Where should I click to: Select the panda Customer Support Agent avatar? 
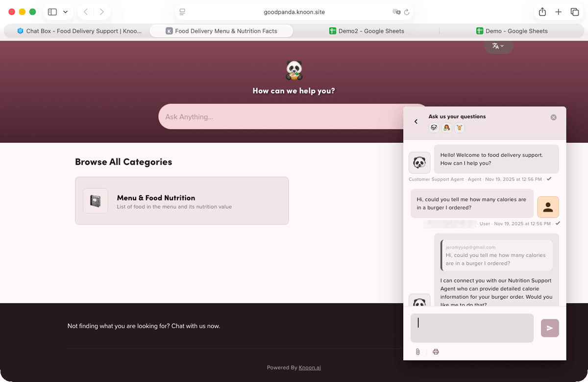click(x=434, y=127)
